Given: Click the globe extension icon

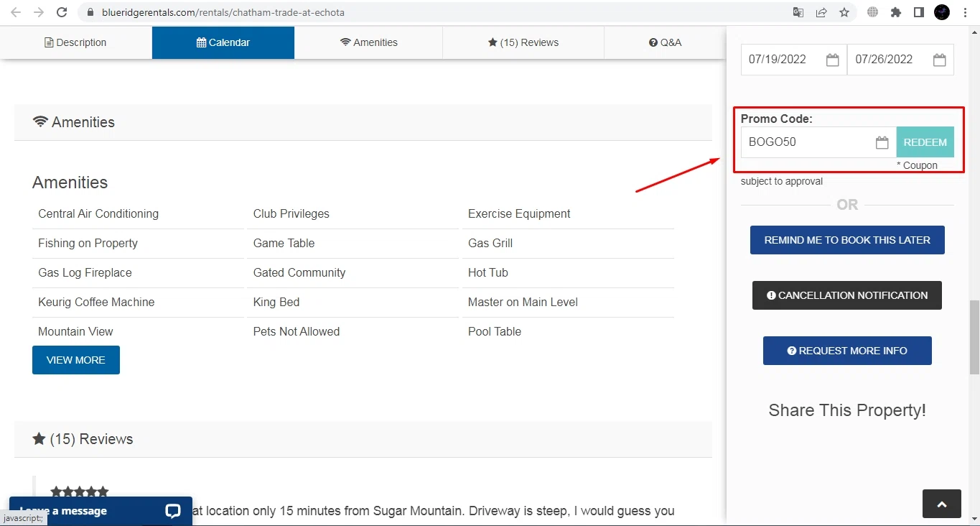Looking at the screenshot, I should coord(873,12).
